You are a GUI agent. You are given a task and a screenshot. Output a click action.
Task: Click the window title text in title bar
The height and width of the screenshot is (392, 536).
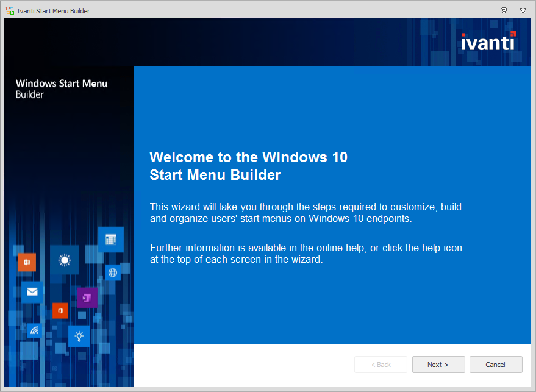[54, 10]
